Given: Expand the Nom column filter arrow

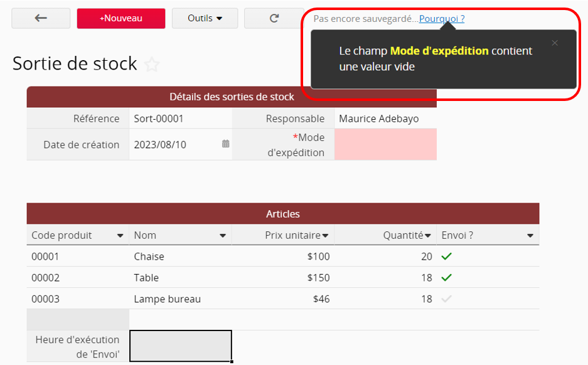Looking at the screenshot, I should 222,236.
